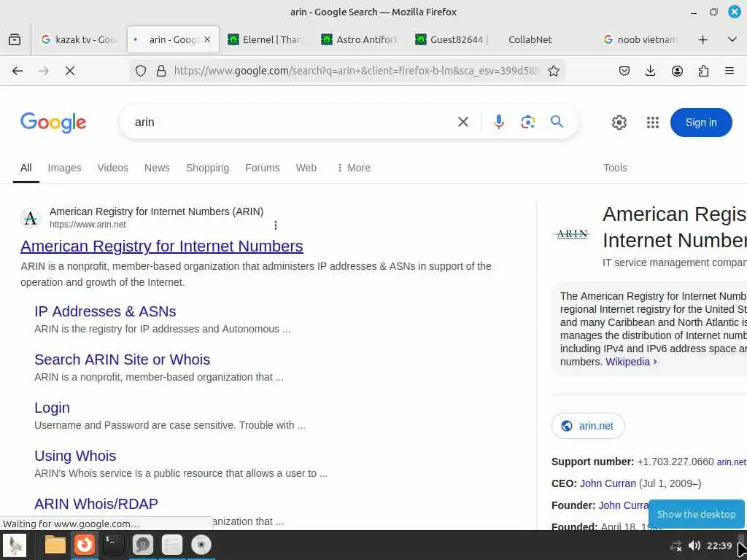Switch to the Astro Antifork tab
747x560 pixels.
click(x=360, y=39)
